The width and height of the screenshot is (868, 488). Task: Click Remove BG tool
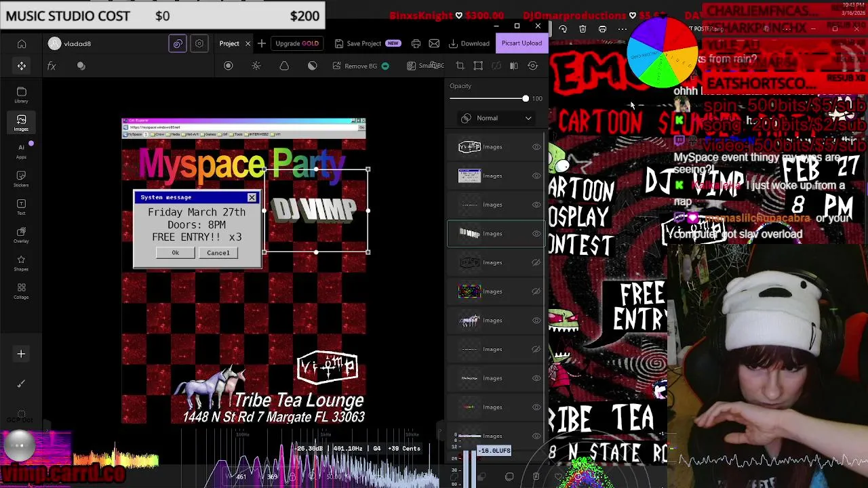361,66
